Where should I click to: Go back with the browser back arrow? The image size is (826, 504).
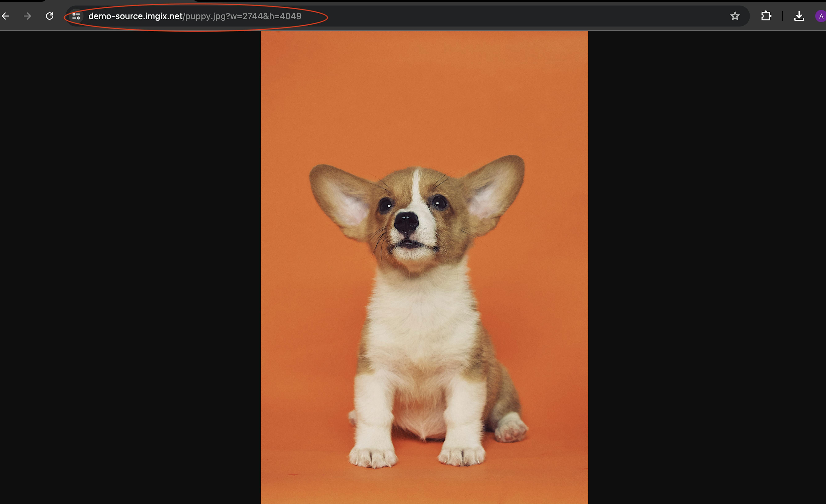coord(6,16)
